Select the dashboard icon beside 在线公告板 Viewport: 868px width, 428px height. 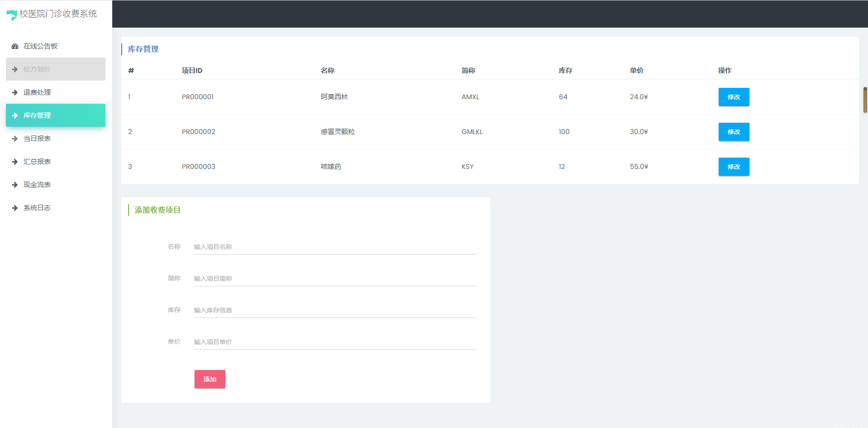click(14, 46)
